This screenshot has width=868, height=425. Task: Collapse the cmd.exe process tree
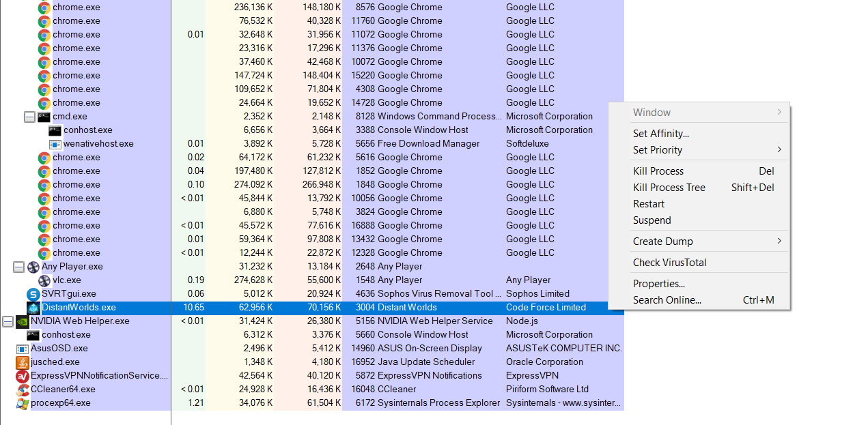(29, 117)
